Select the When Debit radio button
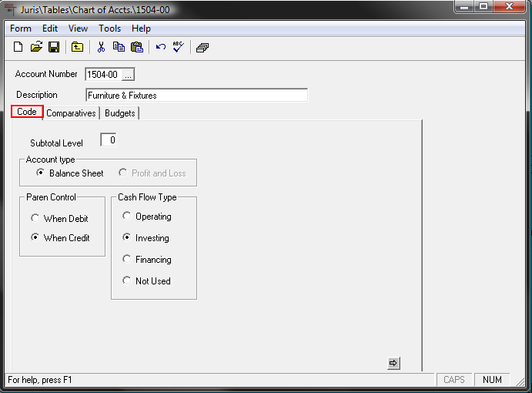Screen dimensions: 532x393 [35, 219]
